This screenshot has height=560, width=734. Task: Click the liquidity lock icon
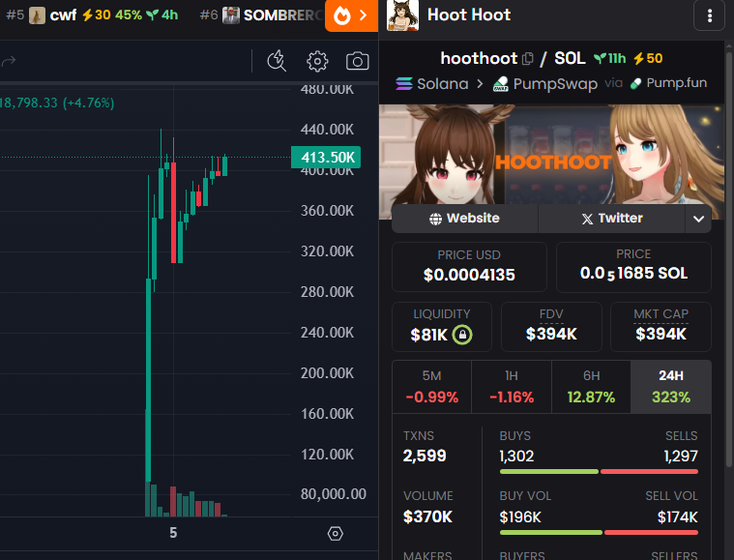click(462, 335)
